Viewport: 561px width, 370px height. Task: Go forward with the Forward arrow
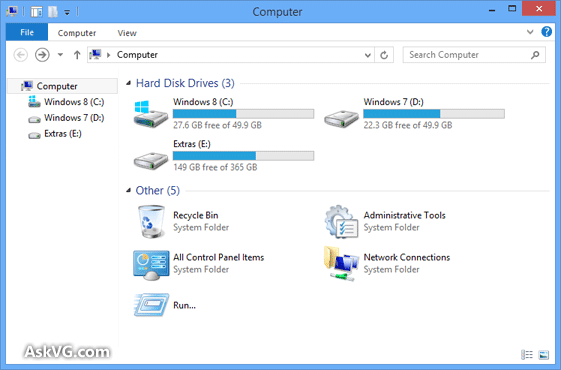pyautogui.click(x=42, y=55)
